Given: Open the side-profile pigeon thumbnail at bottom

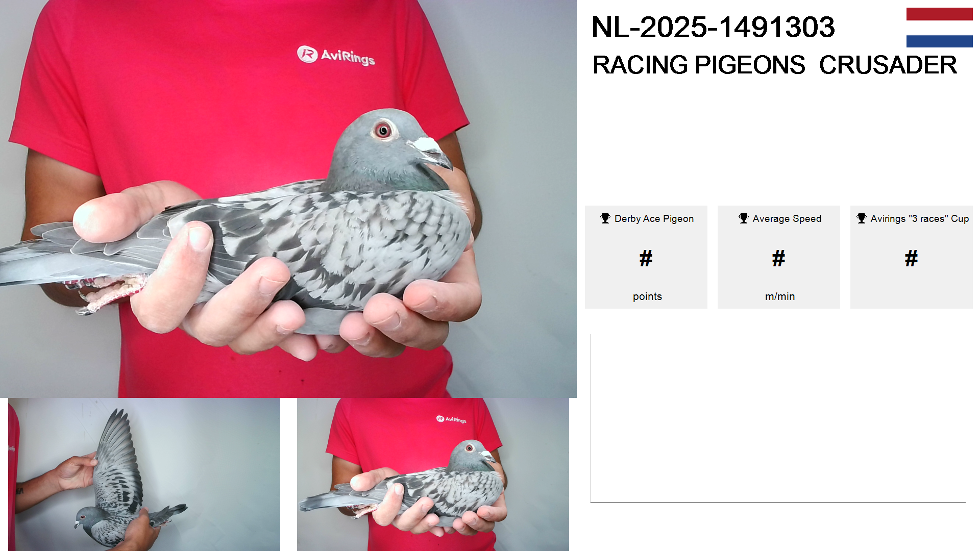Looking at the screenshot, I should [433, 474].
